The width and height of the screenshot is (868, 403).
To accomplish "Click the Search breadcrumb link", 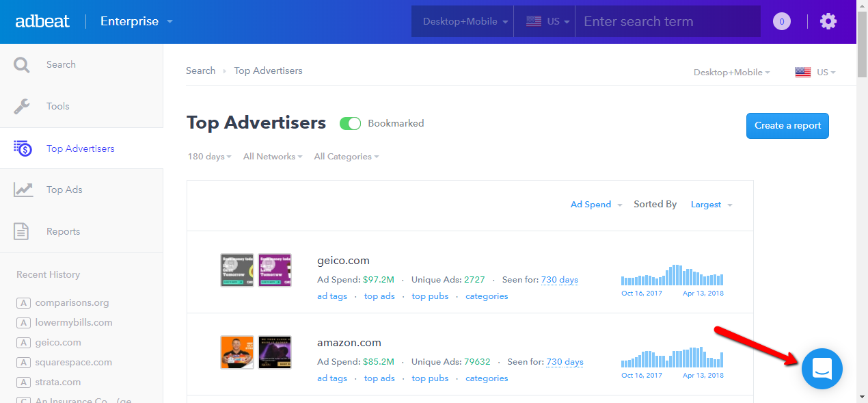I will [x=200, y=70].
